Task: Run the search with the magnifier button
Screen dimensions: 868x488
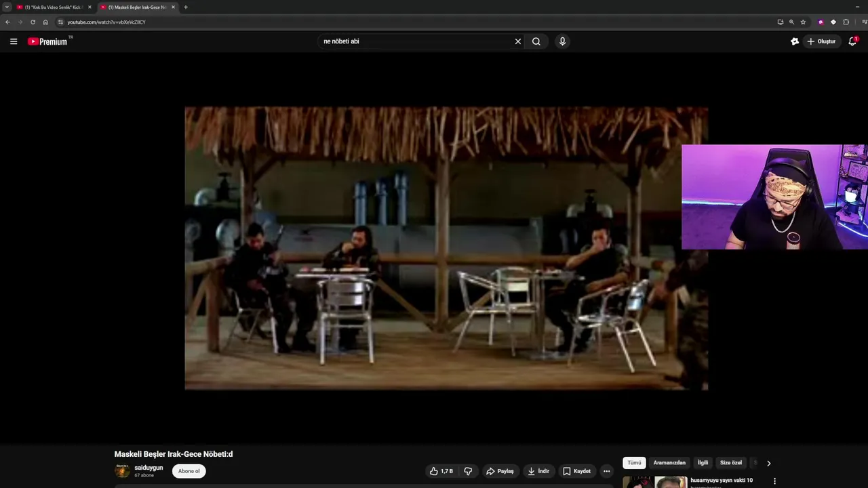Action: click(x=536, y=41)
